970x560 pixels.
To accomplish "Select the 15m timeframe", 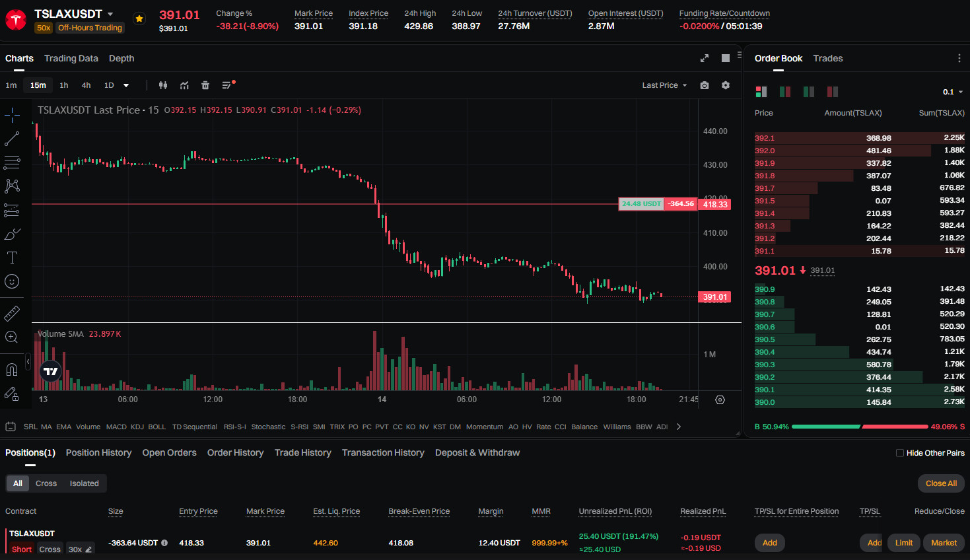I will coord(38,85).
